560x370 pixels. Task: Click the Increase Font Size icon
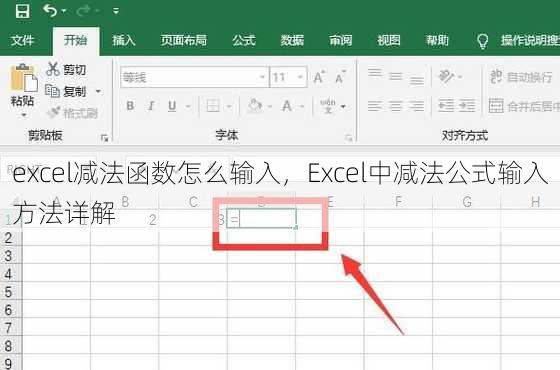pos(319,77)
